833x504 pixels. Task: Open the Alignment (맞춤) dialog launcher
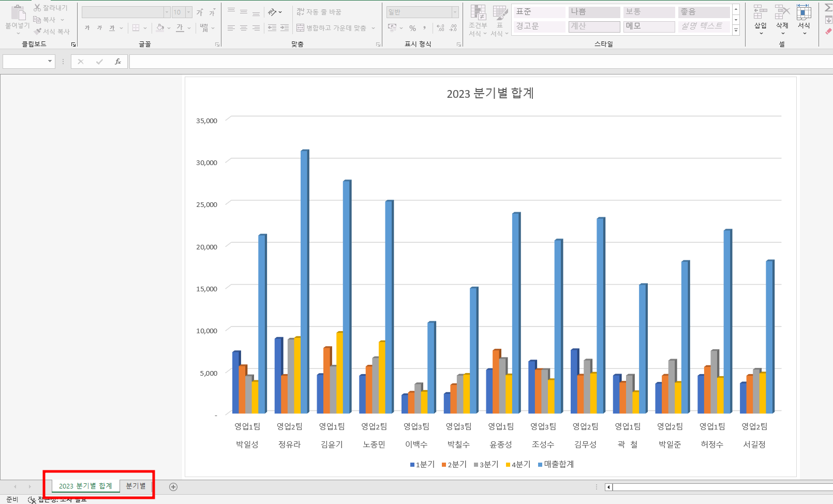tap(378, 45)
